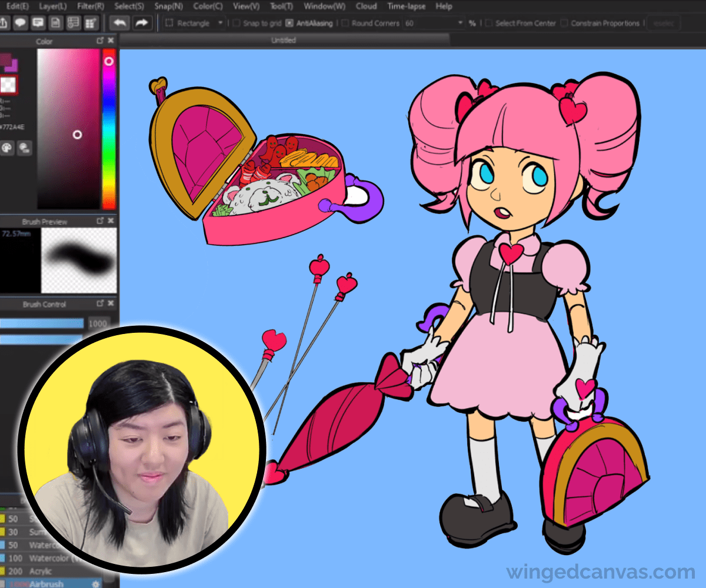Check the Constrain Proportions option
Viewport: 706px width, 588px height.
pyautogui.click(x=565, y=24)
